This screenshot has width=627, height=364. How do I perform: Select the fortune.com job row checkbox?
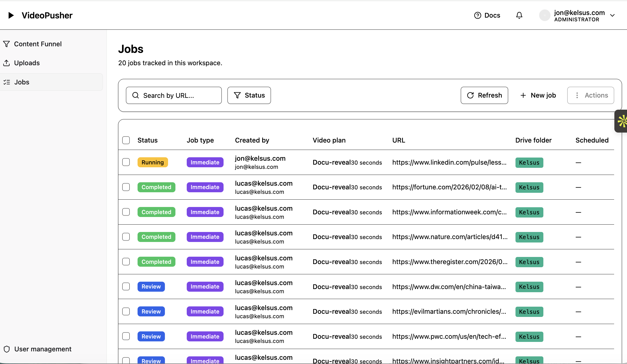tap(126, 187)
